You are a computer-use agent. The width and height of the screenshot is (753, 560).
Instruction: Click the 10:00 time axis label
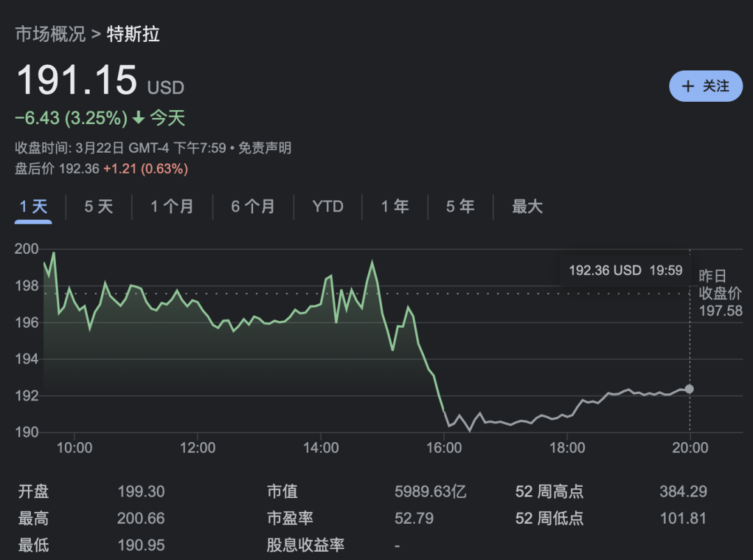coord(75,448)
